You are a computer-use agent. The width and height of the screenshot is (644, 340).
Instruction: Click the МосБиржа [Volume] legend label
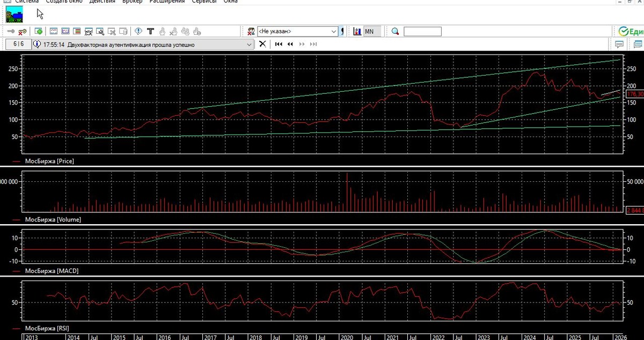(x=53, y=219)
